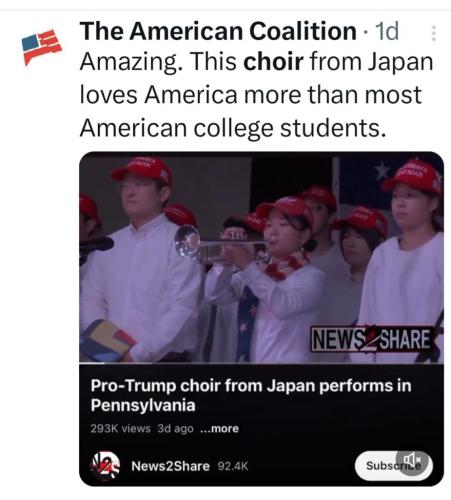451x500 pixels.
Task: Open the post via 'American college students' text
Action: (233, 128)
